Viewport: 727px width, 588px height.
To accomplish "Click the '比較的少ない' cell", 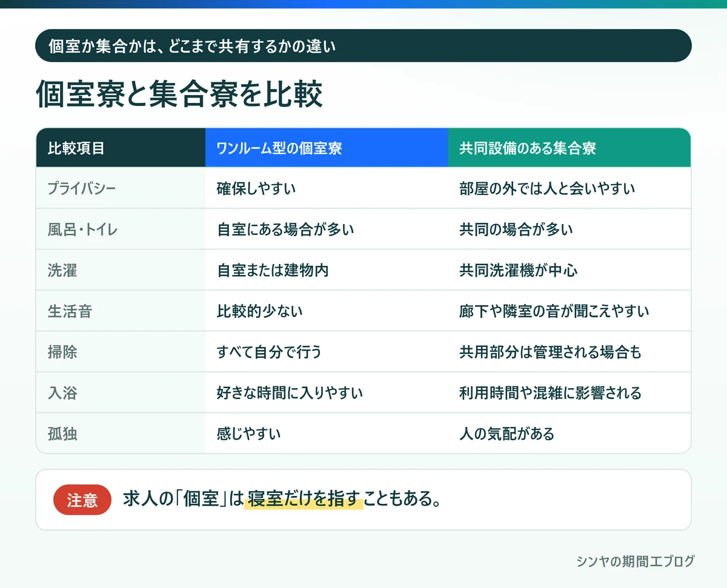I will pyautogui.click(x=327, y=311).
